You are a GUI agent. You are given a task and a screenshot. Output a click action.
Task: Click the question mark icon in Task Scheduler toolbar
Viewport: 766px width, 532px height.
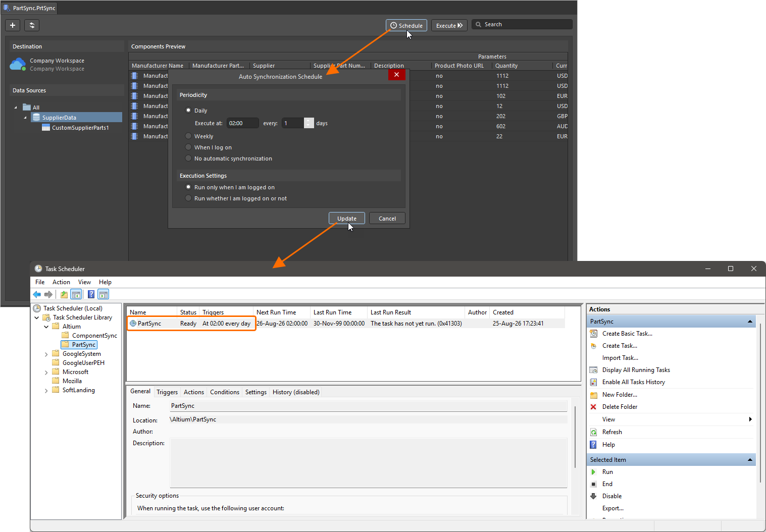(x=91, y=295)
